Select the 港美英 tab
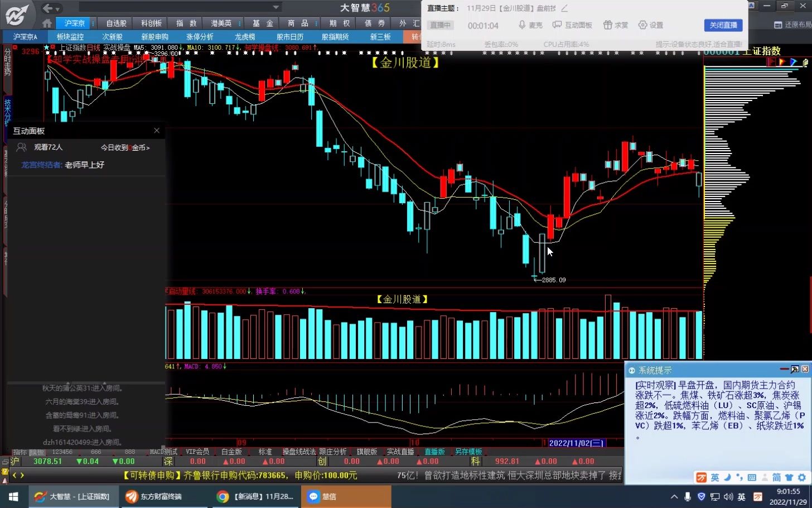 [221, 23]
